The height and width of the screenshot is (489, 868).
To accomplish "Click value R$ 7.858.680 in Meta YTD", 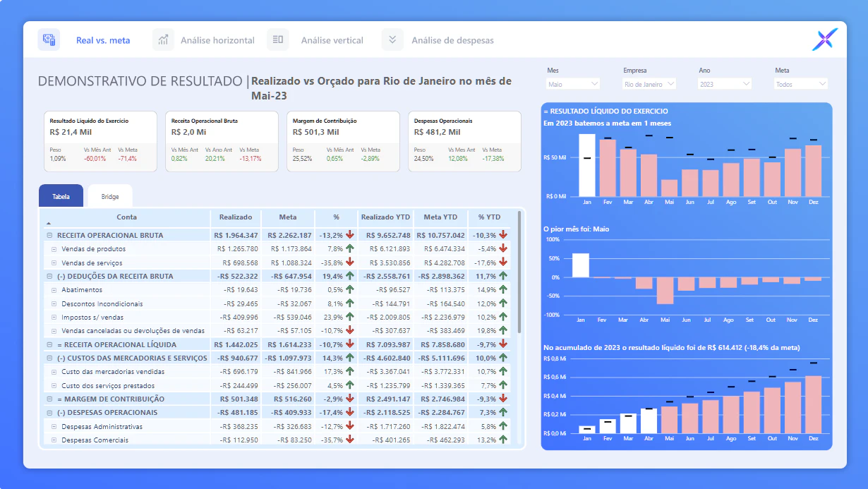I will [443, 344].
